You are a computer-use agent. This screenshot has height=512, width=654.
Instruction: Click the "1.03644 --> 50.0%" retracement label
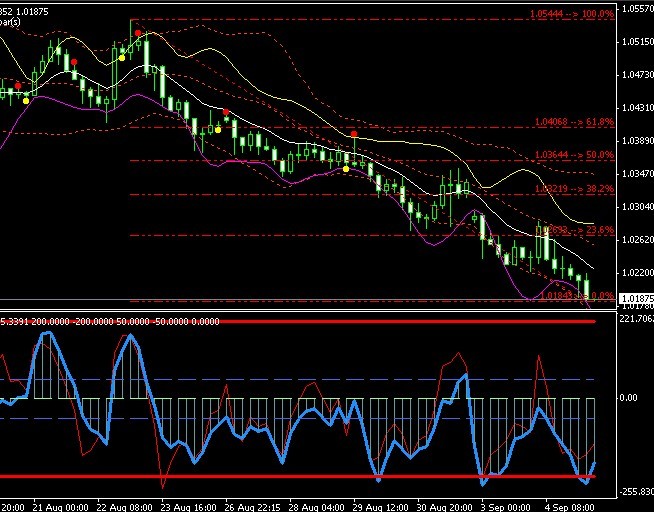pyautogui.click(x=574, y=155)
